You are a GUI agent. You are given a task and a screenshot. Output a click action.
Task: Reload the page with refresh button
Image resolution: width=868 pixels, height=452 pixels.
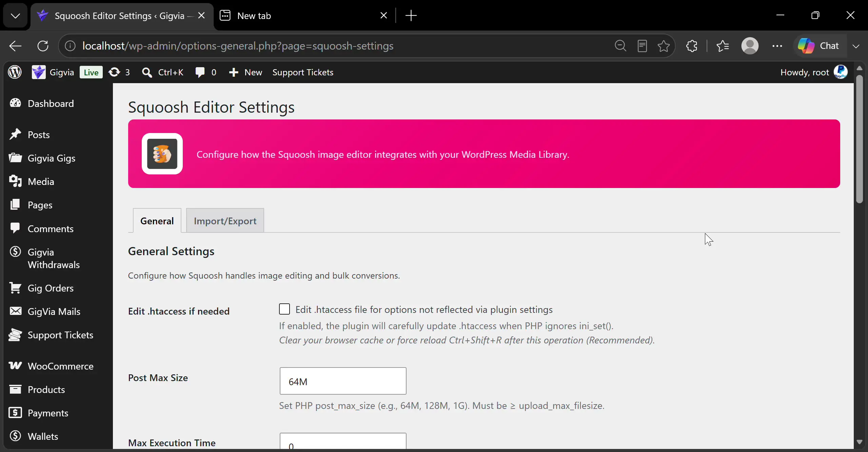point(43,46)
